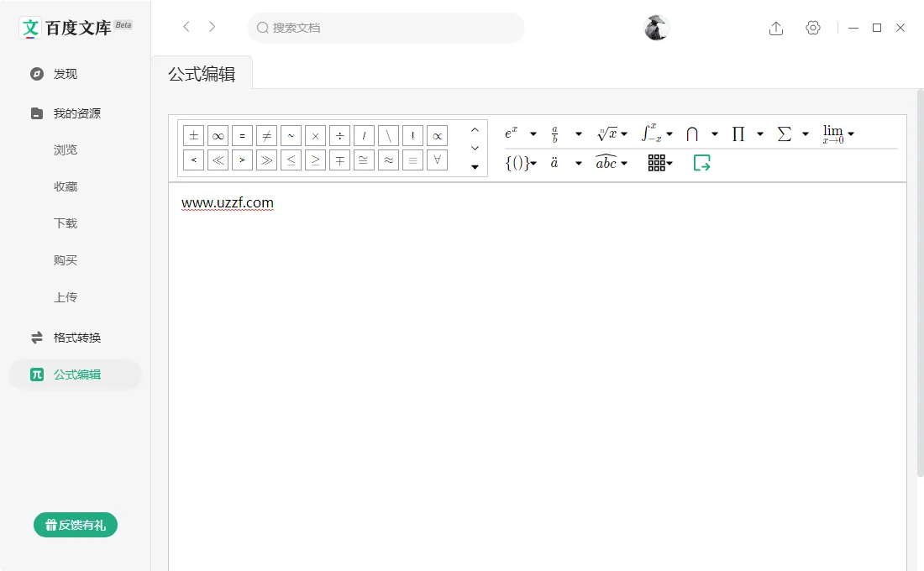
Task: Open the matrix templates dropdown
Action: (x=659, y=163)
